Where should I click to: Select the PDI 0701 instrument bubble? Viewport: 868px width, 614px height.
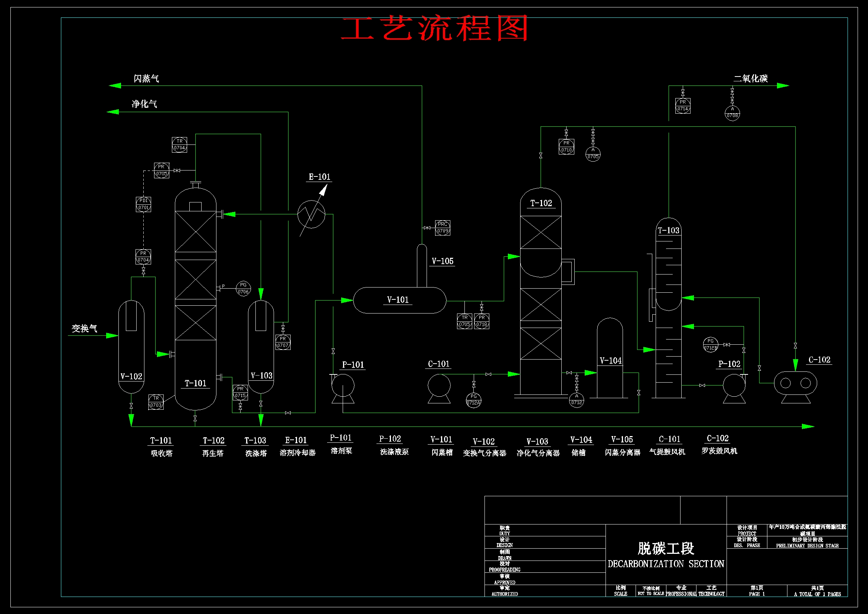[144, 204]
